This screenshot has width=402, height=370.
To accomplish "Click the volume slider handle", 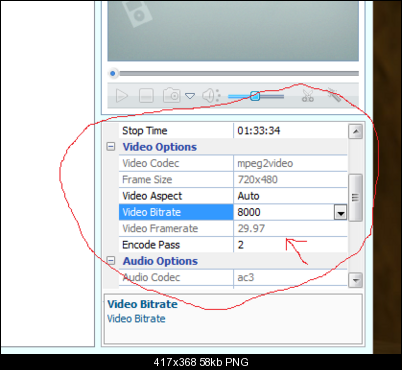I will tap(255, 96).
